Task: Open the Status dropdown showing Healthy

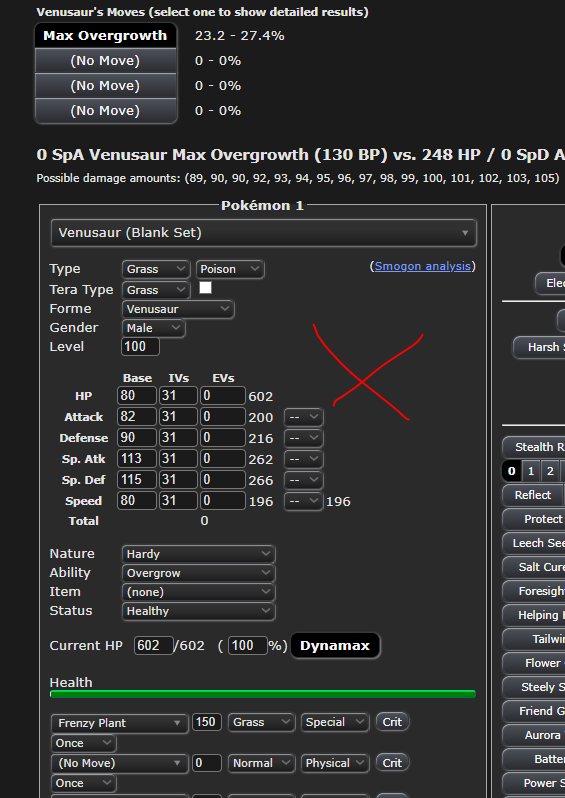Action: [x=199, y=611]
